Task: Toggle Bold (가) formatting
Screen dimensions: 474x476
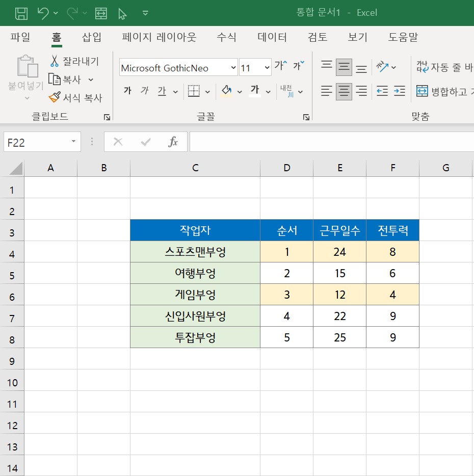Action: pyautogui.click(x=127, y=91)
